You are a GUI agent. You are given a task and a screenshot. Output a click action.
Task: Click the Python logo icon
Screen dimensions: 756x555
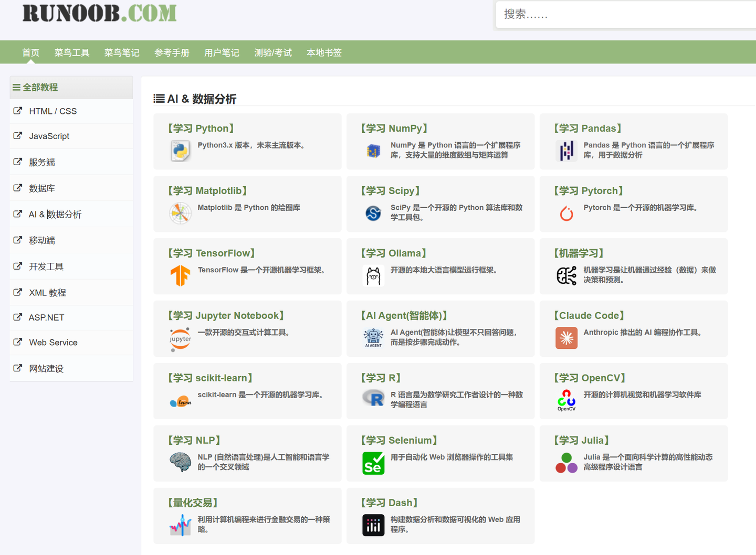[x=180, y=151]
